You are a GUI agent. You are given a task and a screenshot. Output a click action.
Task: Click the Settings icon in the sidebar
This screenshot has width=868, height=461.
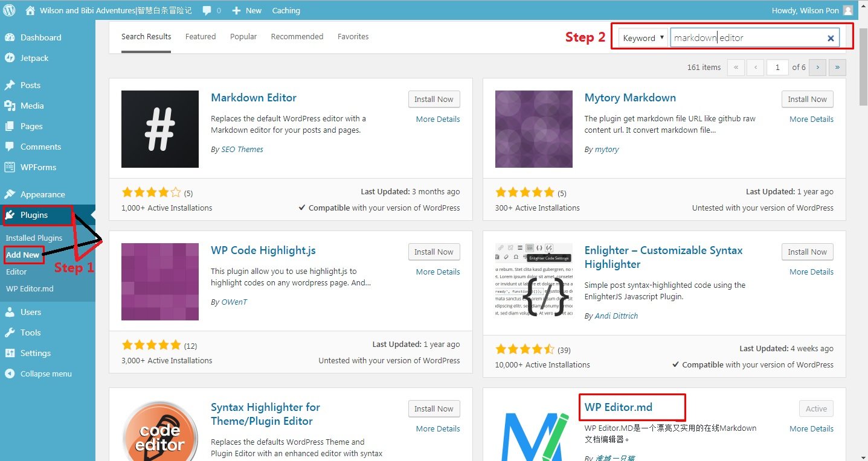10,353
